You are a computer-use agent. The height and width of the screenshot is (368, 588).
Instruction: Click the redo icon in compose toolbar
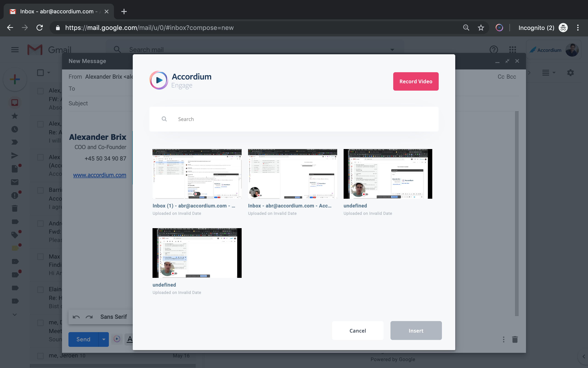pos(89,317)
